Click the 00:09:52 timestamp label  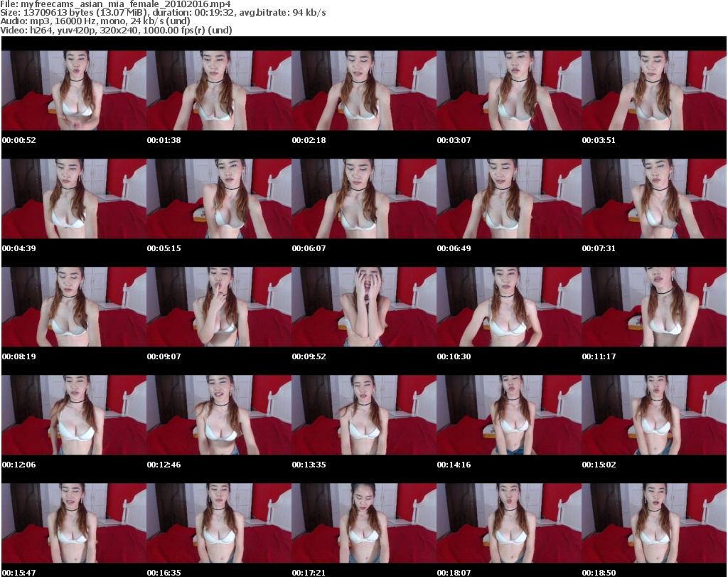309,356
